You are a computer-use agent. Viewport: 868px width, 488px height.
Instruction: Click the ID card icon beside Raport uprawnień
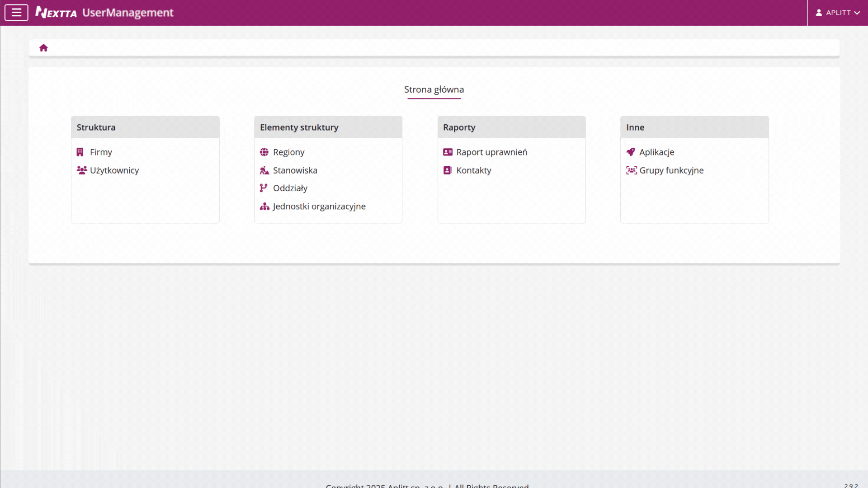[448, 152]
